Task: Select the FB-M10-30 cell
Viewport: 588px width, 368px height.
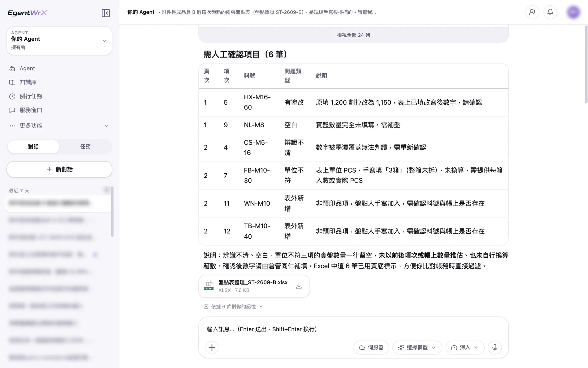Action: click(259, 176)
